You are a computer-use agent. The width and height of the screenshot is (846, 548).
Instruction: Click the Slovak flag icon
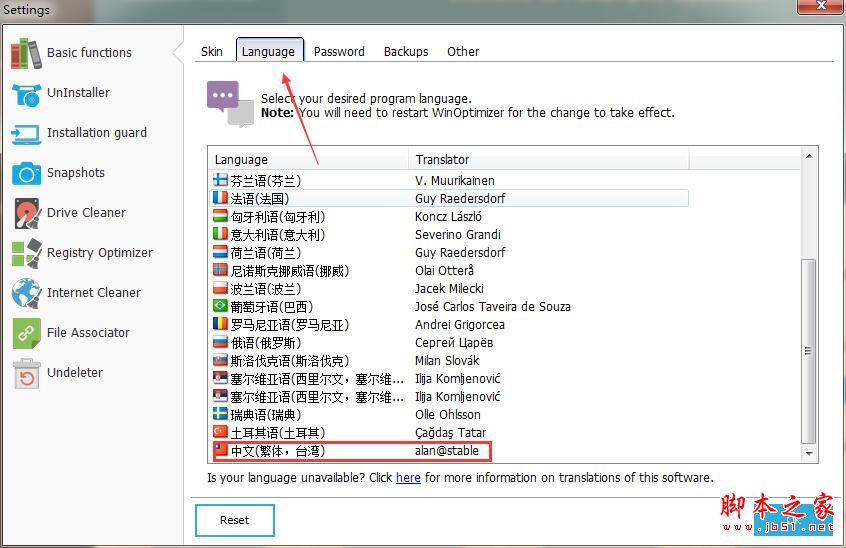tap(220, 360)
